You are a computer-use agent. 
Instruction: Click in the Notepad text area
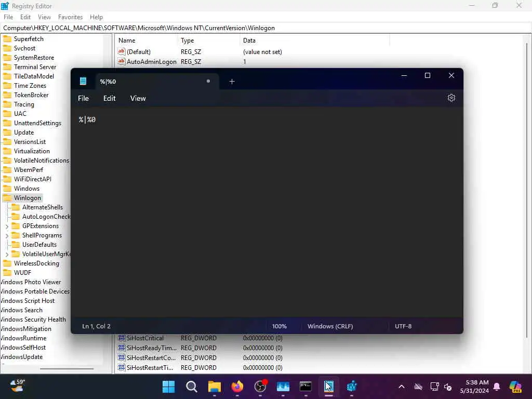pos(267,212)
